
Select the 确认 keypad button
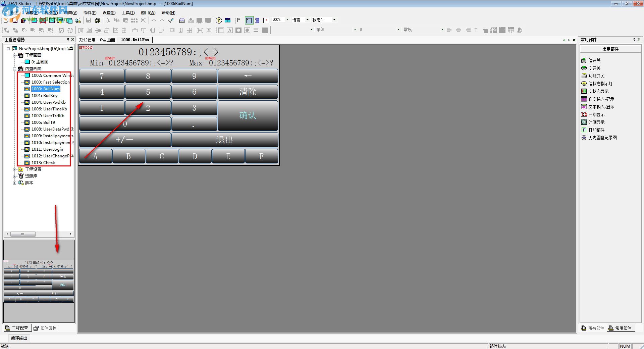tap(248, 115)
